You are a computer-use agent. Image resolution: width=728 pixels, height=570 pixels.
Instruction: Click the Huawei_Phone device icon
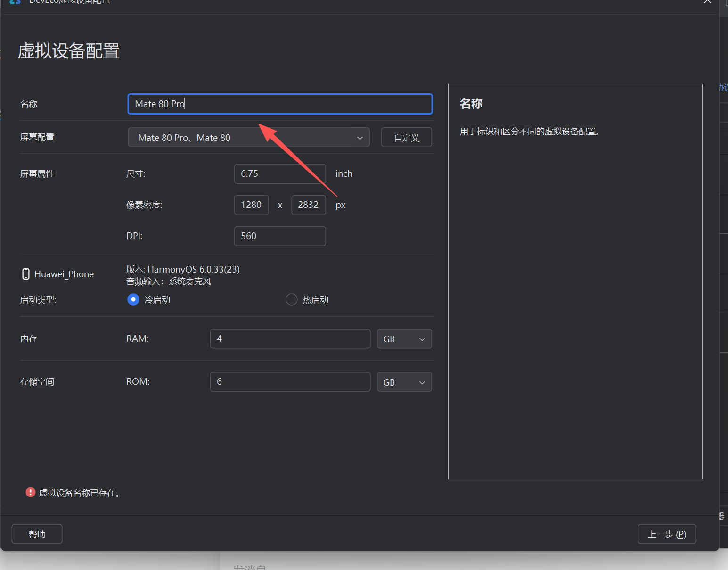(26, 274)
